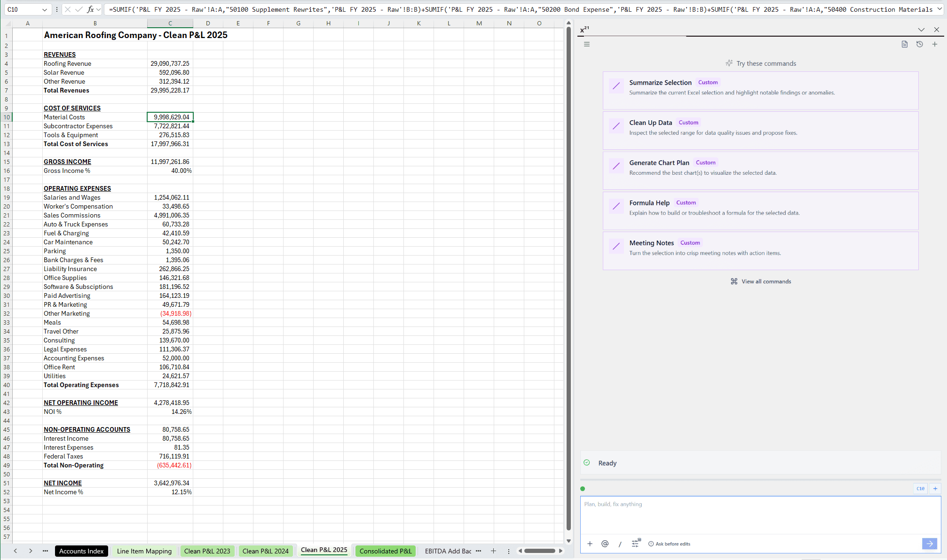The height and width of the screenshot is (560, 947).
Task: Click the @ mention icon
Action: tap(605, 544)
